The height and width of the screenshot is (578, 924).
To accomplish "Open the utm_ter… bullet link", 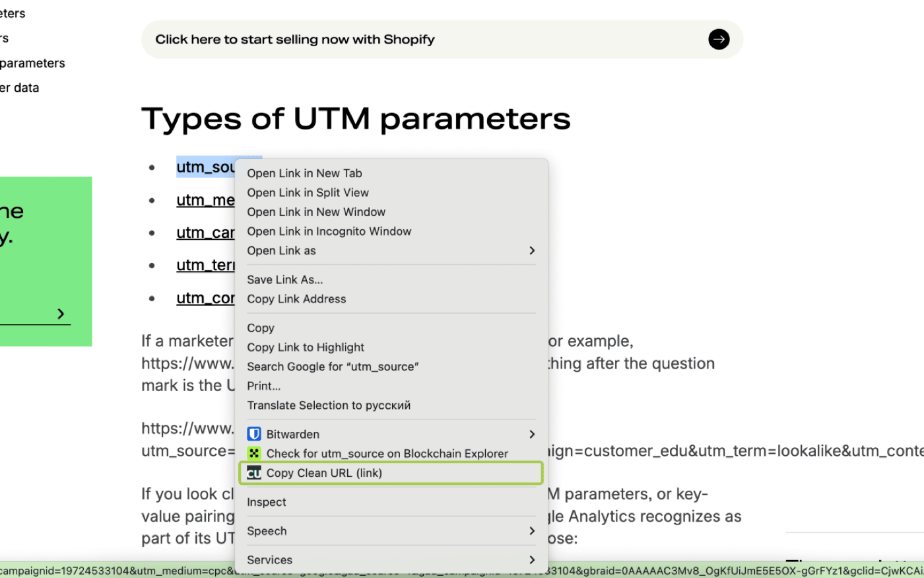I will [205, 266].
